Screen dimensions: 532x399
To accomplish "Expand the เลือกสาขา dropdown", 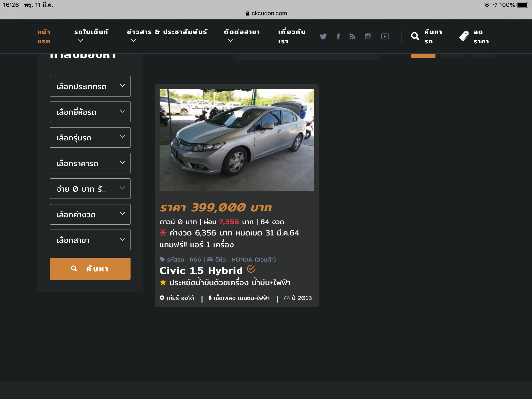I will (x=90, y=240).
